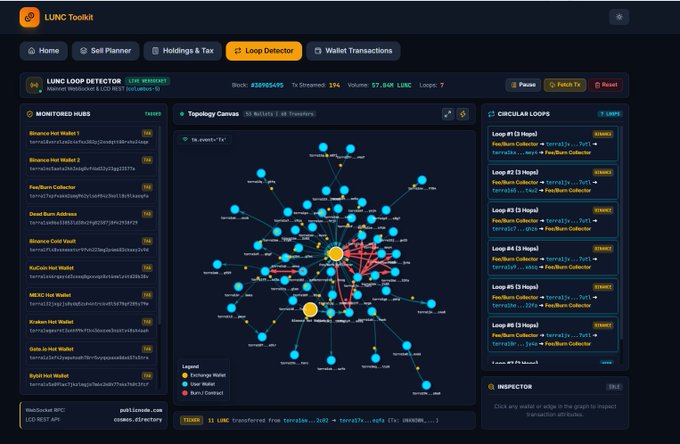Open Loop #2 (3 Hops) card

tap(553, 182)
